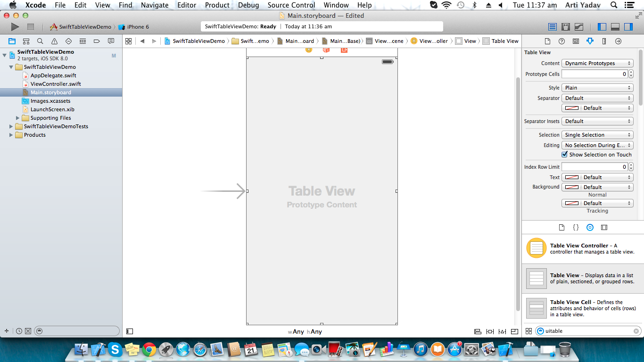Select the Object library icon

point(590,227)
